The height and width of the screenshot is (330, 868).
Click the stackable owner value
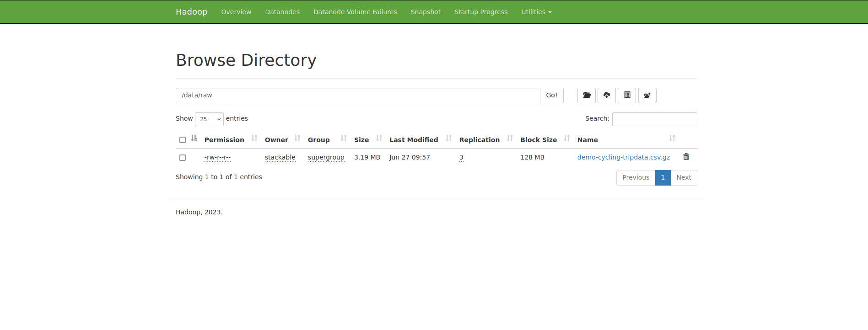280,157
